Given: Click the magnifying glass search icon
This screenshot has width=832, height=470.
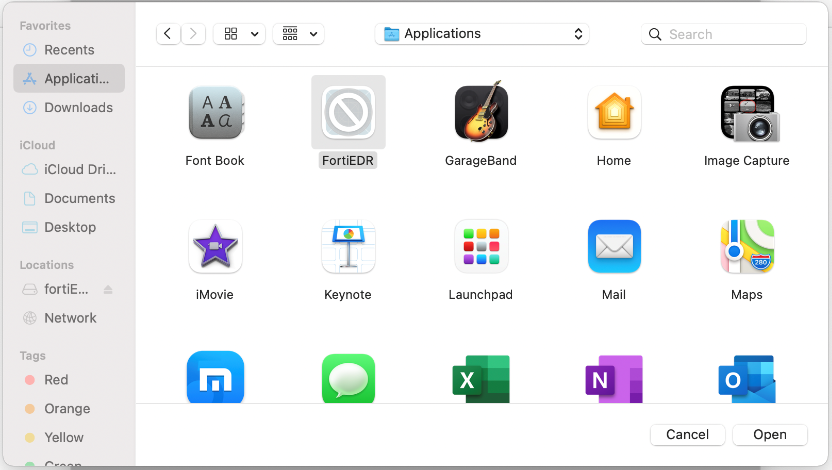Looking at the screenshot, I should [655, 34].
